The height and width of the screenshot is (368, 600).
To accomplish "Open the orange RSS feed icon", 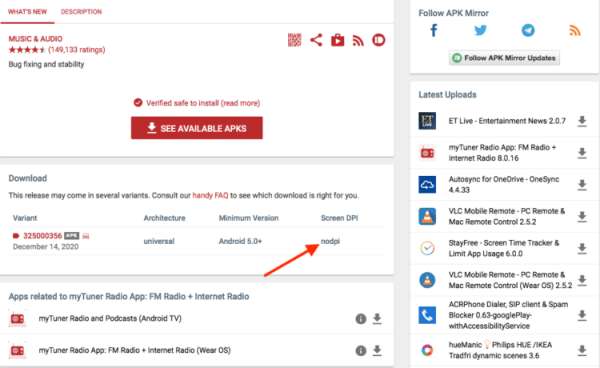I will 575,30.
